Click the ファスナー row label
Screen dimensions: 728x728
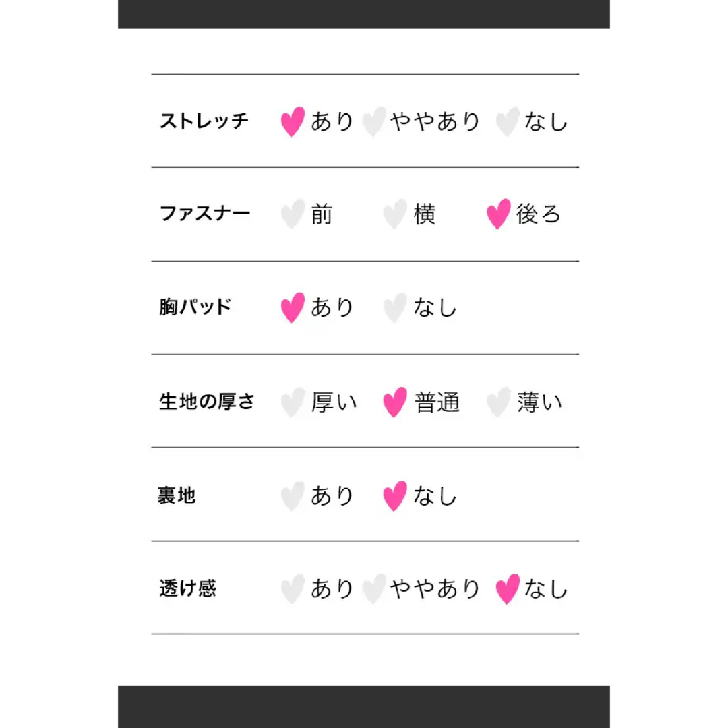click(205, 214)
